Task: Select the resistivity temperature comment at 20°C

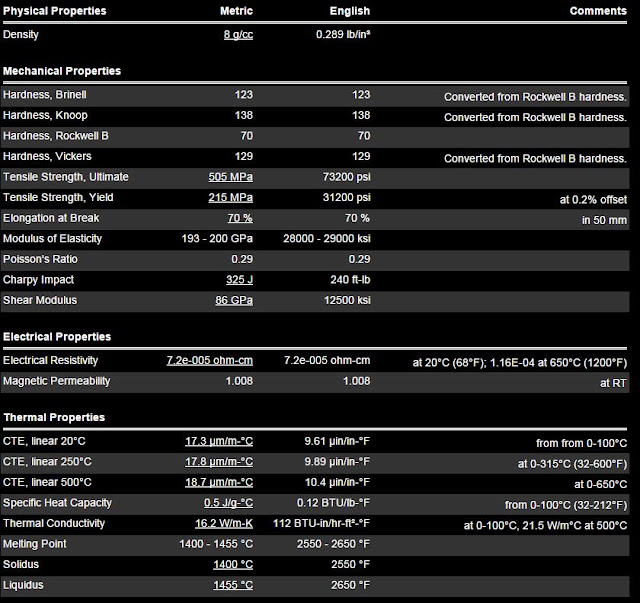Action: (x=520, y=363)
